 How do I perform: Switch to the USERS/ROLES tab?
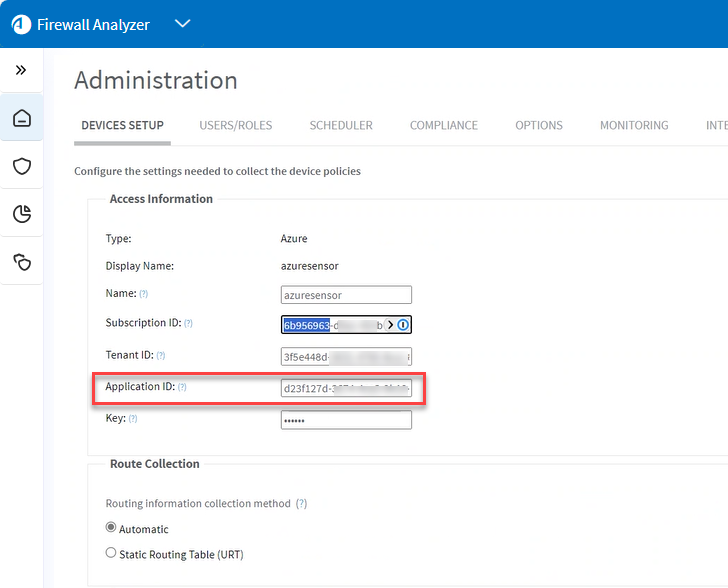235,126
